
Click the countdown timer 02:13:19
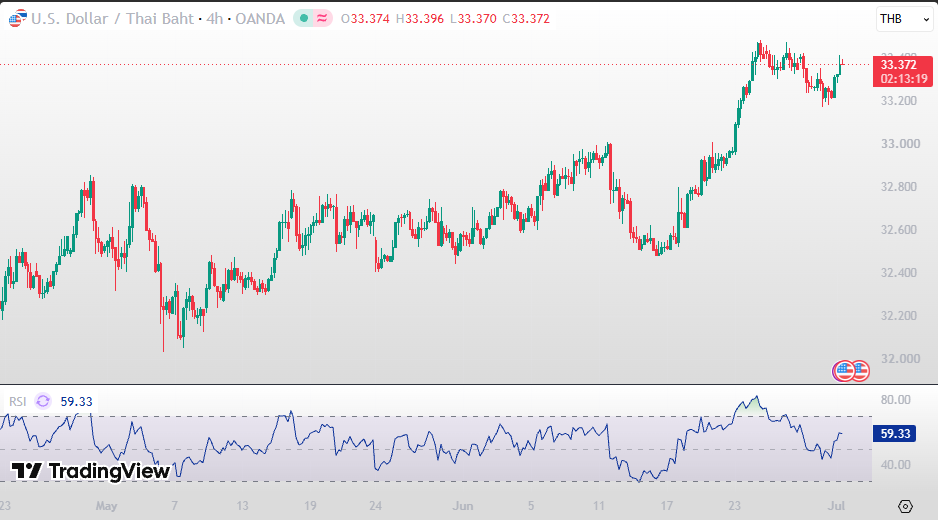[x=904, y=79]
